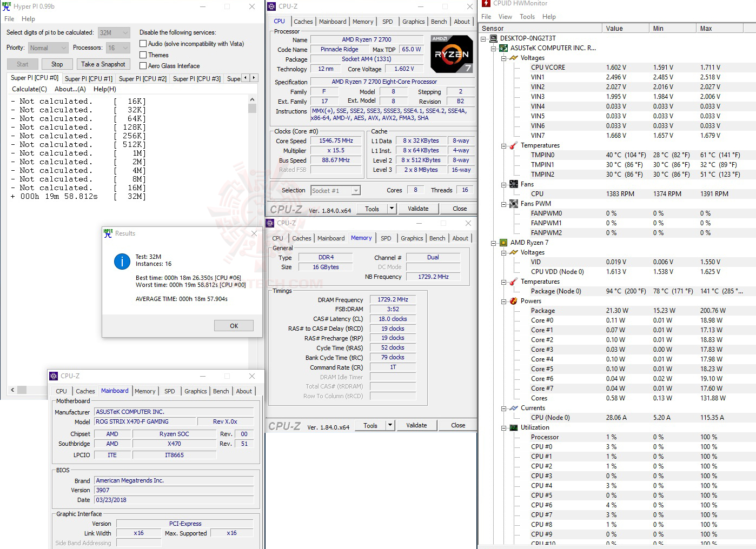756x549 pixels.
Task: Open the View menu in HWMonitor
Action: [505, 17]
